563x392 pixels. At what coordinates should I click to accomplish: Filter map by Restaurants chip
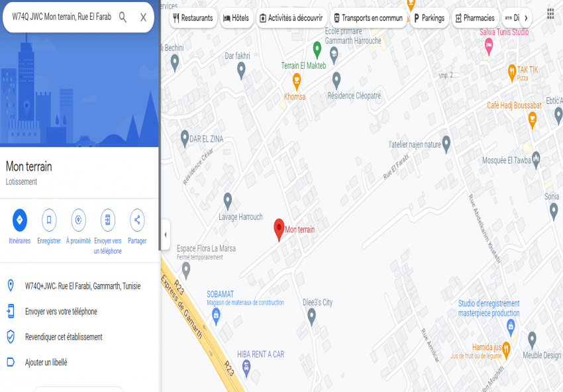tap(193, 18)
